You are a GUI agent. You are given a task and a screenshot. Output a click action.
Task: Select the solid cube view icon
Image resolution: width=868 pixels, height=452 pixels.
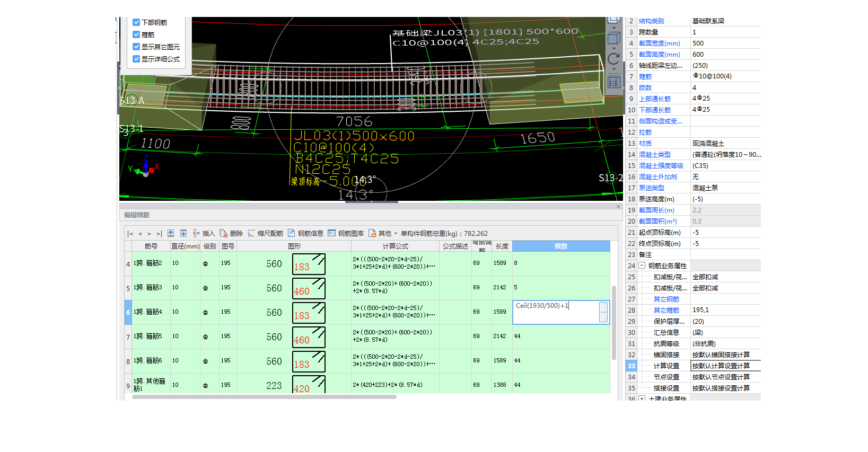click(x=614, y=38)
